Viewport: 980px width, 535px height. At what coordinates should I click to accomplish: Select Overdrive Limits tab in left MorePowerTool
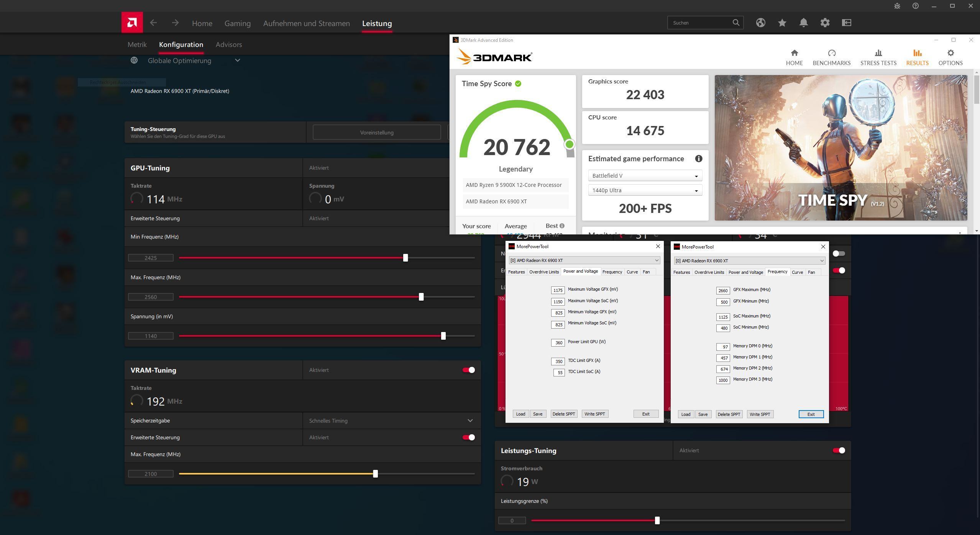[x=544, y=272]
